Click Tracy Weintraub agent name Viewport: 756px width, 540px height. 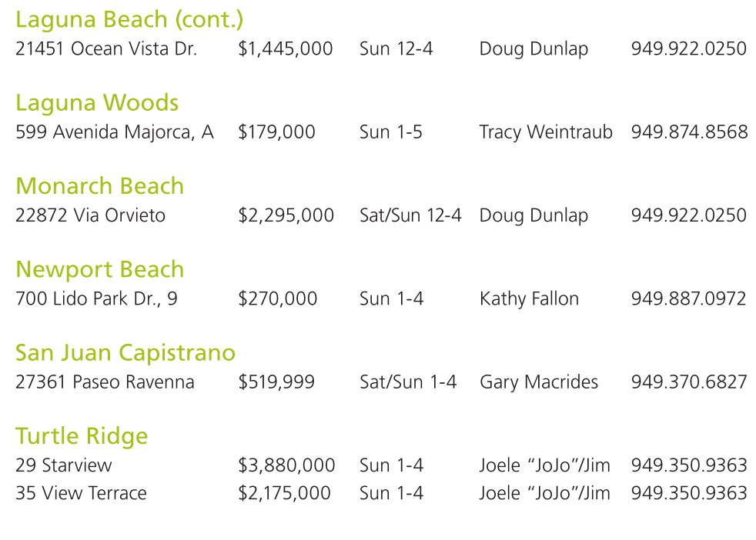pos(546,132)
